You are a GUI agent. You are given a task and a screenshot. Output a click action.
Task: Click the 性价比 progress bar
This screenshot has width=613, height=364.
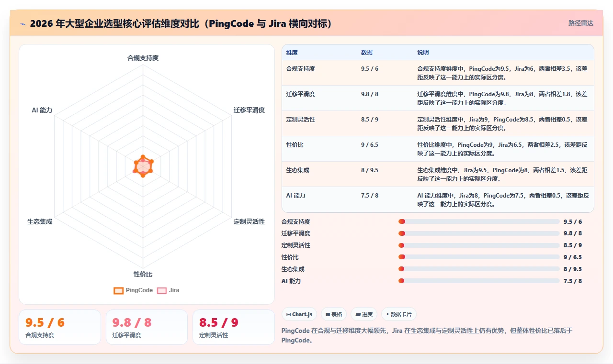[479, 257]
